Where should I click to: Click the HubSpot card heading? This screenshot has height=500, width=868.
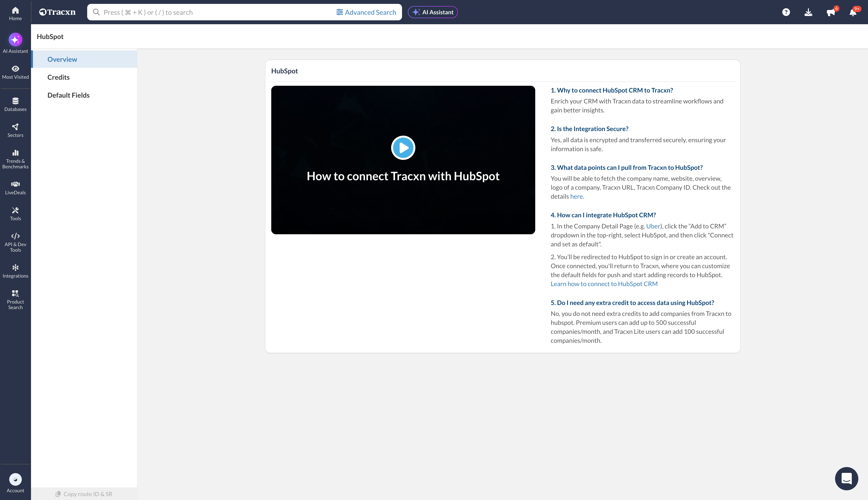[284, 71]
